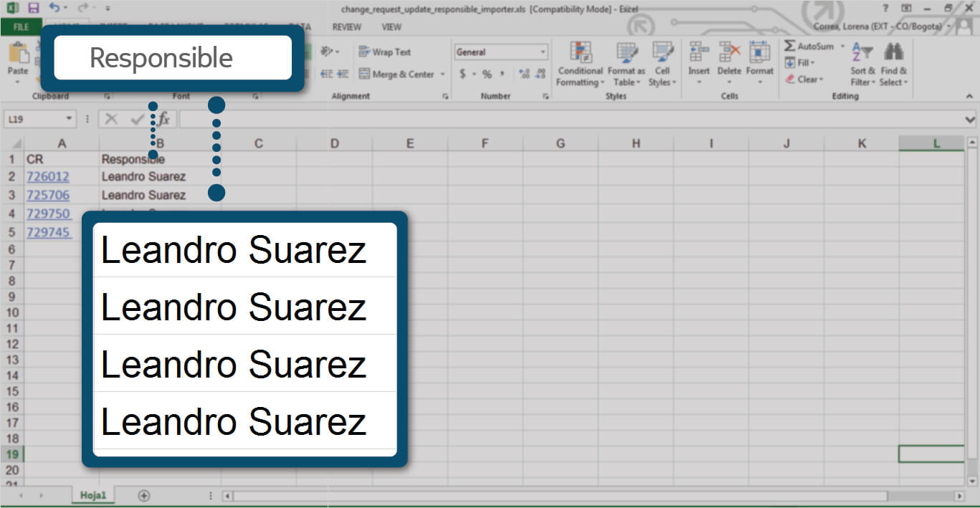
Task: Open CR link 726012
Action: 47,176
